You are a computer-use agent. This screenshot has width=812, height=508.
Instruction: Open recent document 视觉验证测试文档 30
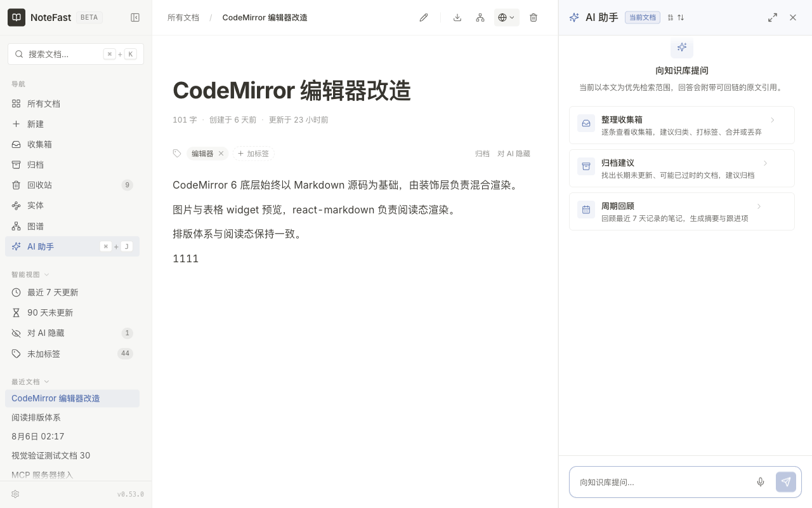click(72, 455)
